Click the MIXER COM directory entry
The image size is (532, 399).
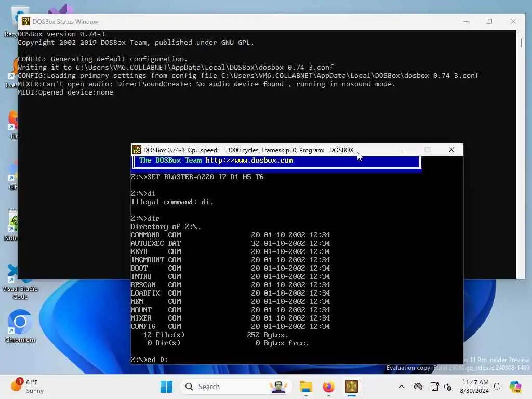click(x=230, y=318)
